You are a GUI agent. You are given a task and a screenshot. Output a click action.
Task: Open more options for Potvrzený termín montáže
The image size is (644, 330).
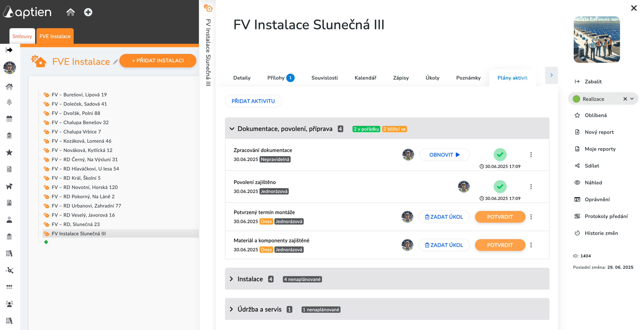[531, 217]
